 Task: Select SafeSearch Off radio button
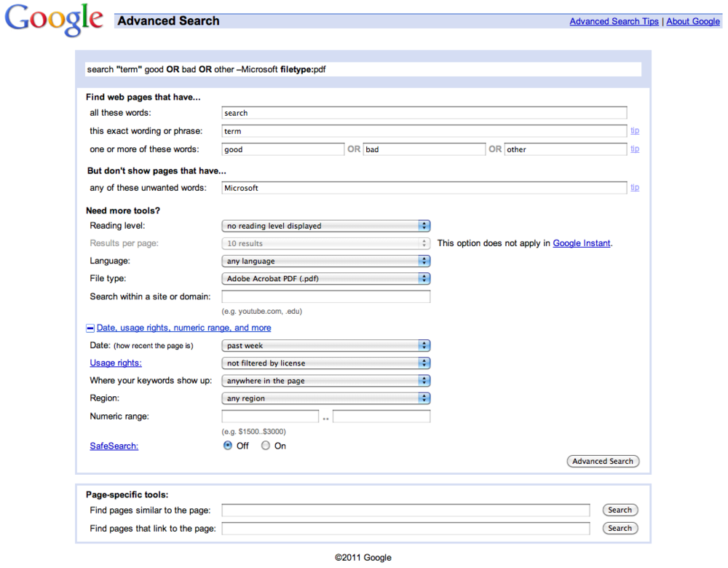click(228, 446)
